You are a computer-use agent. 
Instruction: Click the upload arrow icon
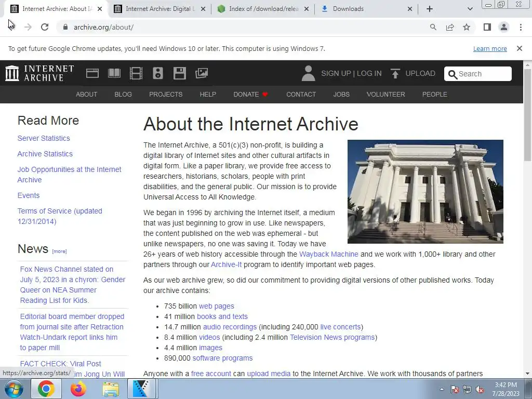395,73
